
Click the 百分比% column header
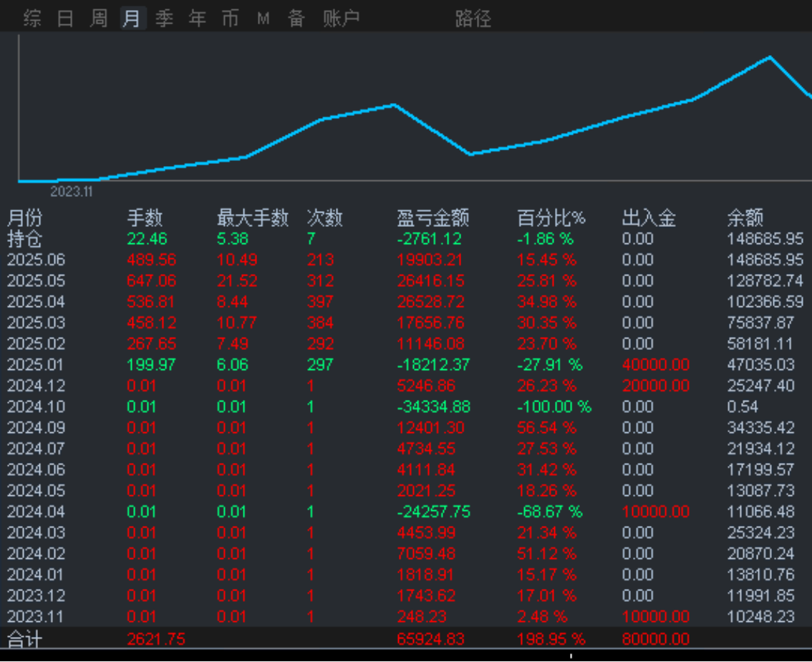click(x=551, y=218)
